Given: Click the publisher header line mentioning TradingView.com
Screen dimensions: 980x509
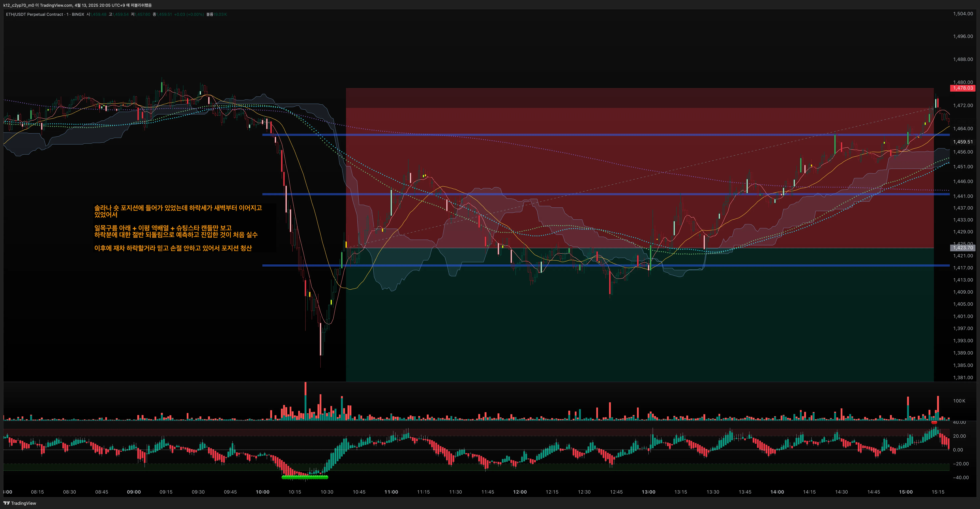Looking at the screenshot, I should [78, 5].
